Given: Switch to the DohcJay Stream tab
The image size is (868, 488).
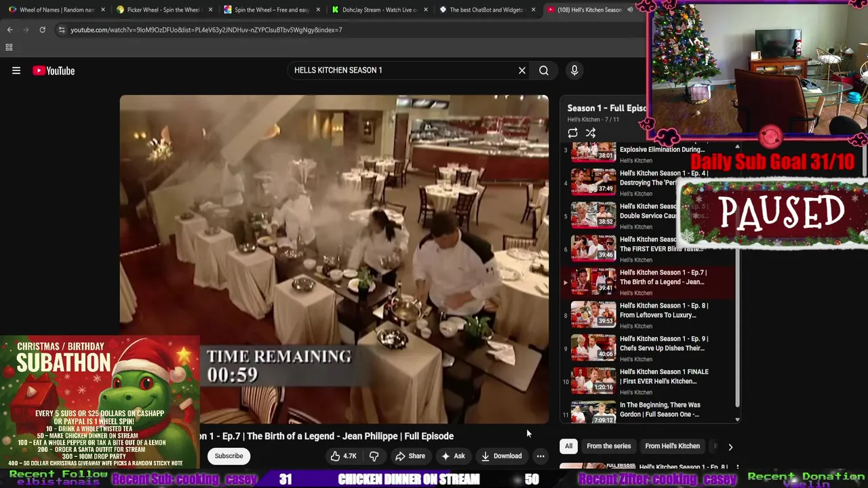Looking at the screenshot, I should coord(378,9).
